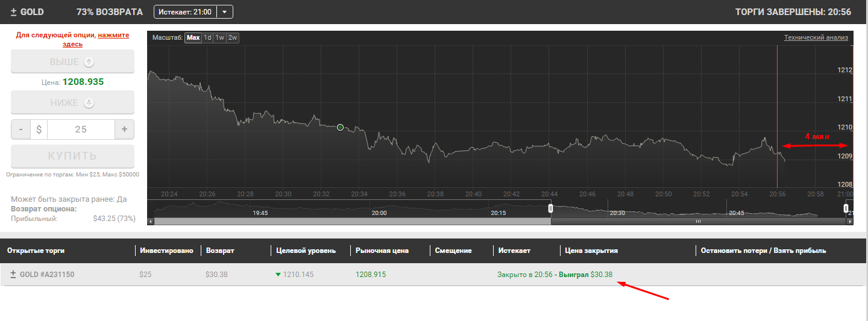
Task: Click the ВЫШЕ (higher) option button
Action: 72,61
